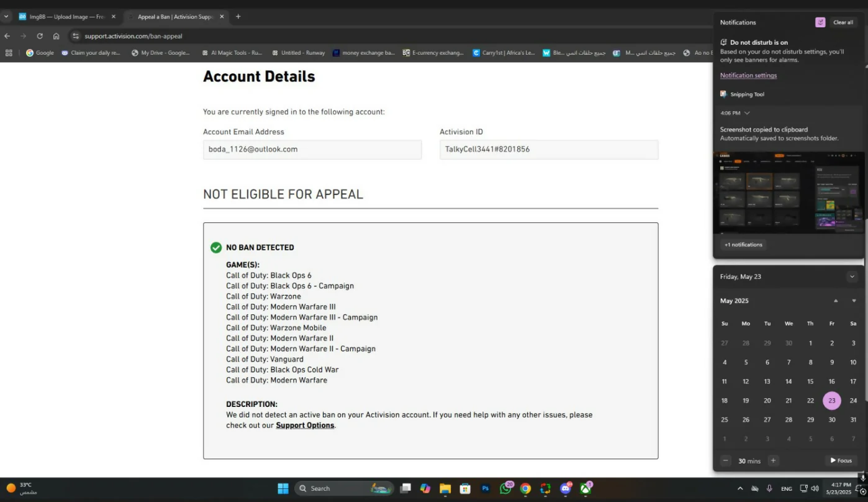This screenshot has height=502, width=868.
Task: Reload the Activision ban appeal page
Action: [40, 36]
